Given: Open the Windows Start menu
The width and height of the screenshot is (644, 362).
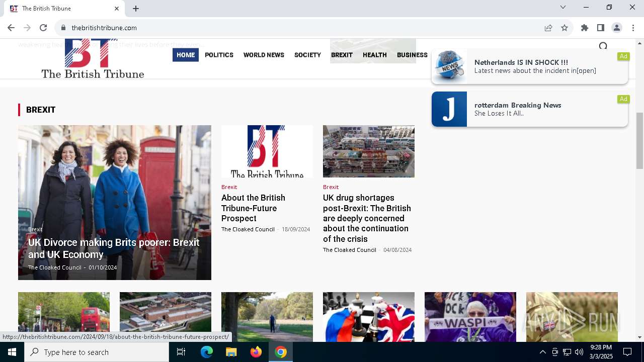Looking at the screenshot, I should [12, 352].
